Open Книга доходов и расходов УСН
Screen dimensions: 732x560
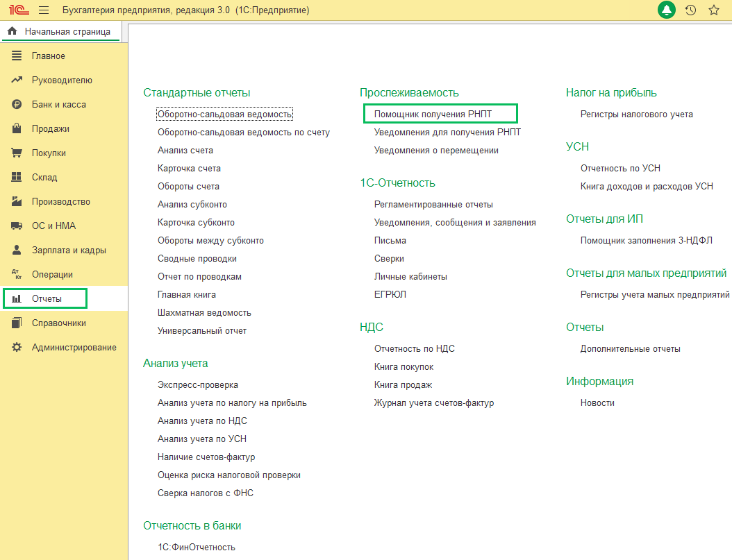click(647, 187)
